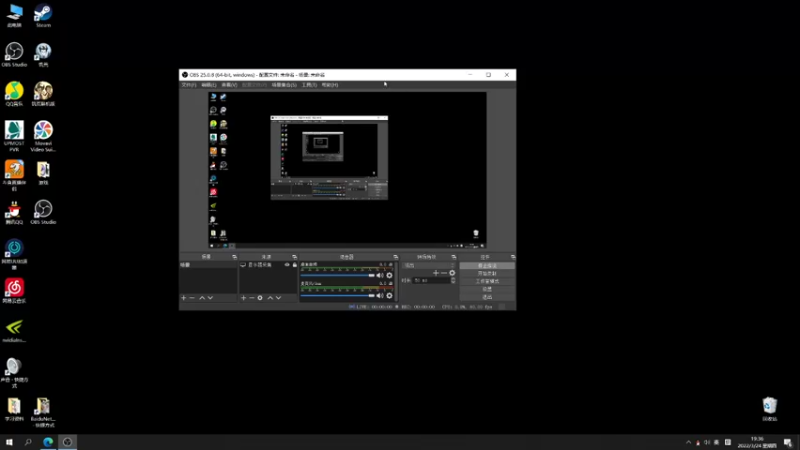
Task: Open transition properties gear icon
Action: coord(452,273)
